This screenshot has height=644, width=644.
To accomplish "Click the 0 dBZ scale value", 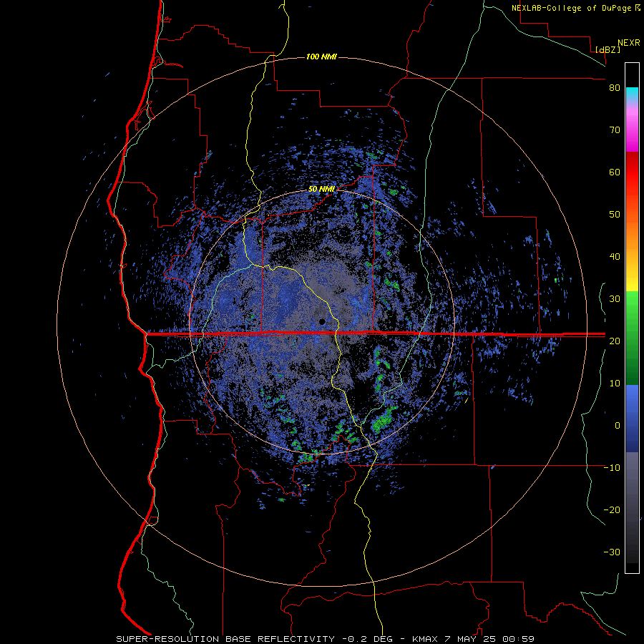I will [618, 426].
